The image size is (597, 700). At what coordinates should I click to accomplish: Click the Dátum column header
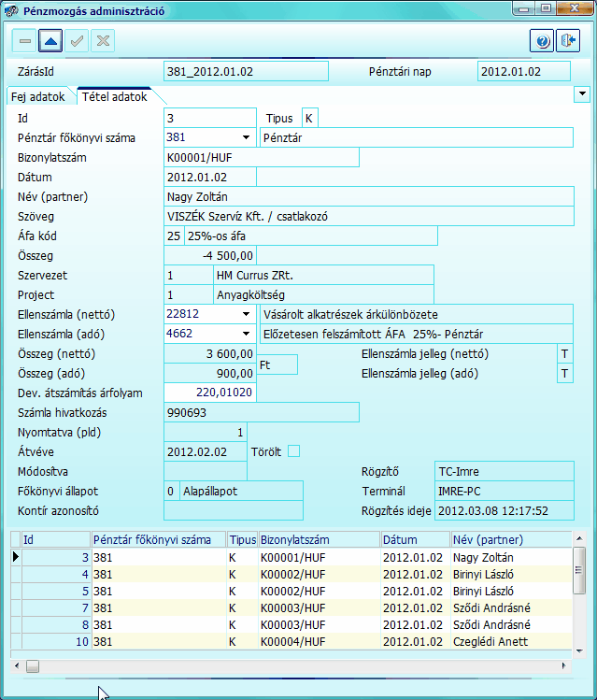[x=416, y=540]
